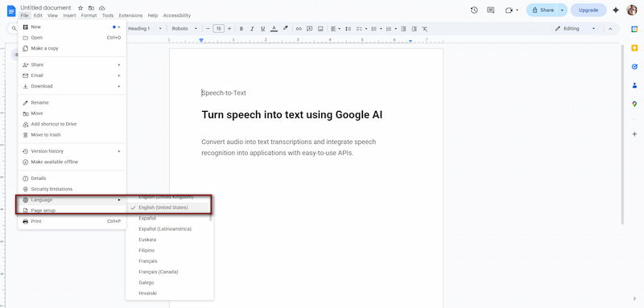
Task: Choose Page setup in File menu
Action: coord(72,211)
